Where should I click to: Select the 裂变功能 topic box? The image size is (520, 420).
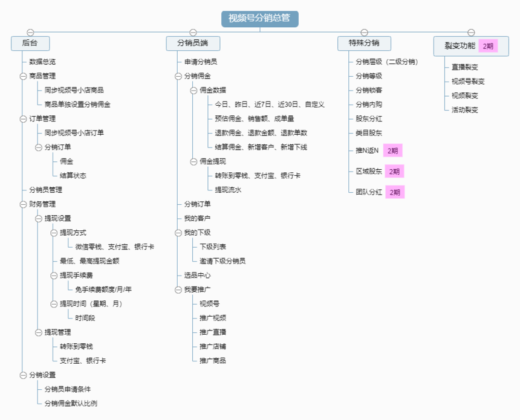471,46
